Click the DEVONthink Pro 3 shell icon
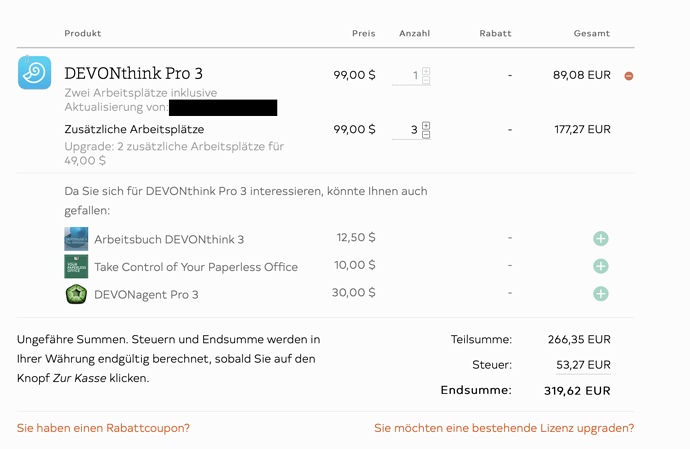Screen dimensions: 690x449 (34, 73)
